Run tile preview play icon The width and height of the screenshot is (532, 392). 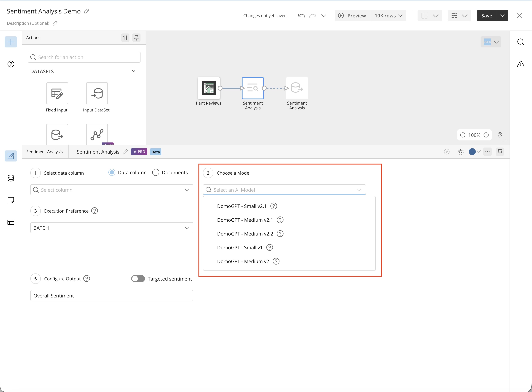point(447,152)
